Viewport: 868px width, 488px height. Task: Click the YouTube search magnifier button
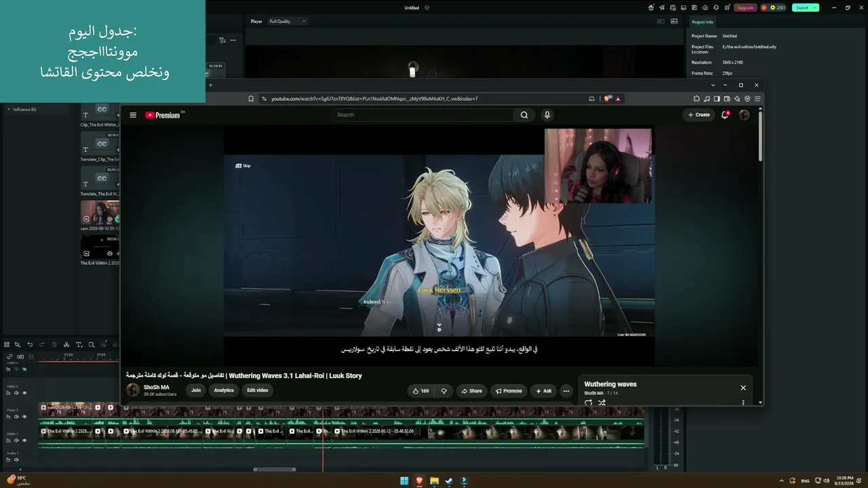coord(524,115)
